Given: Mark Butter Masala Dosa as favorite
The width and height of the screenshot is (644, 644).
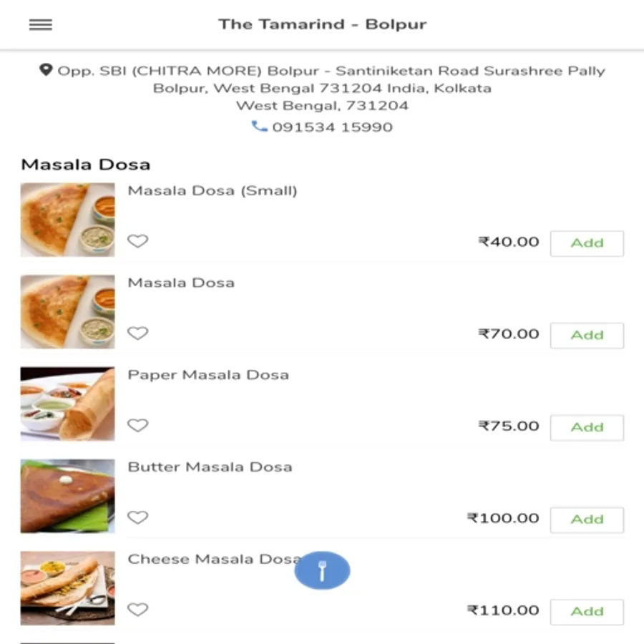Looking at the screenshot, I should coord(137,517).
